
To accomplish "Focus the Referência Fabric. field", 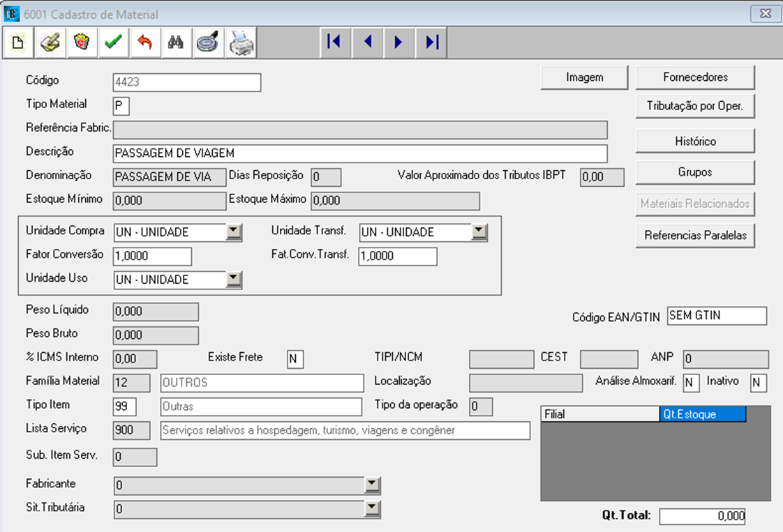I will 360,130.
